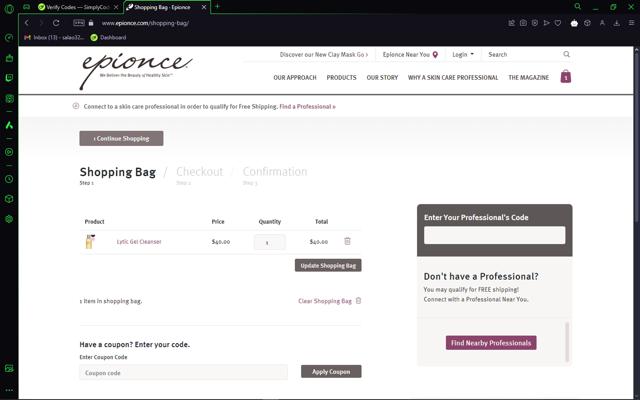
Task: Open the cube extensions icon in the toolbar
Action: [587, 23]
